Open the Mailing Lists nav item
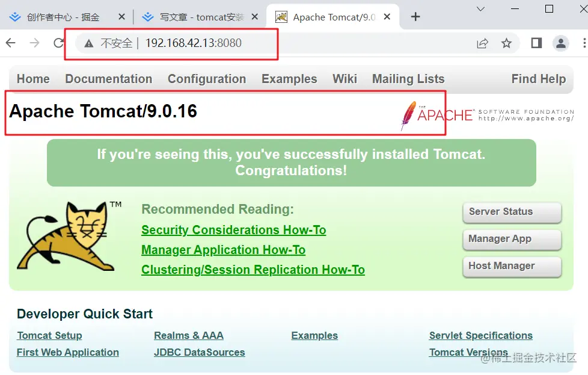The width and height of the screenshot is (588, 375). (408, 79)
